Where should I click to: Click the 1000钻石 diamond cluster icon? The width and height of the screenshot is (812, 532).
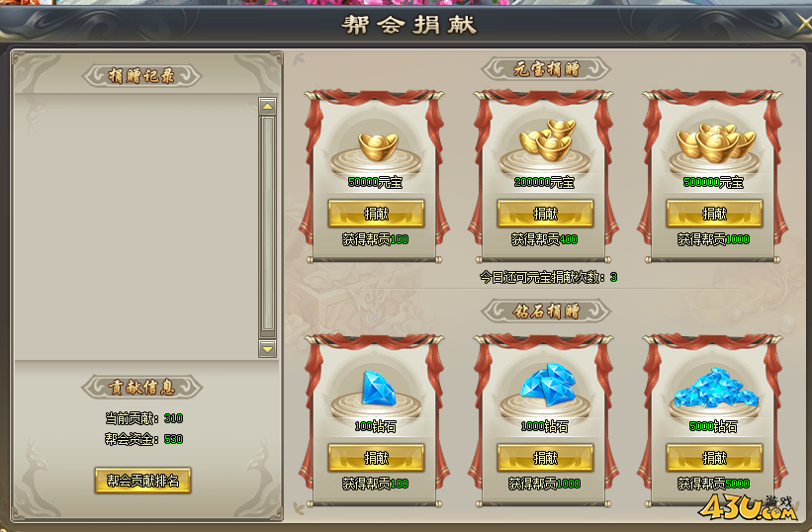[x=547, y=384]
